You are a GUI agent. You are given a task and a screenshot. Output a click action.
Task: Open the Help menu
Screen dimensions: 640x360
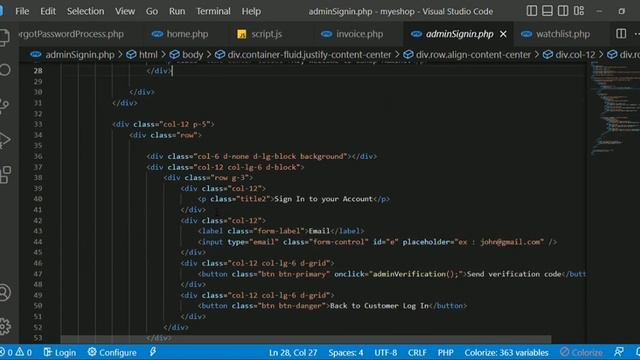point(251,11)
